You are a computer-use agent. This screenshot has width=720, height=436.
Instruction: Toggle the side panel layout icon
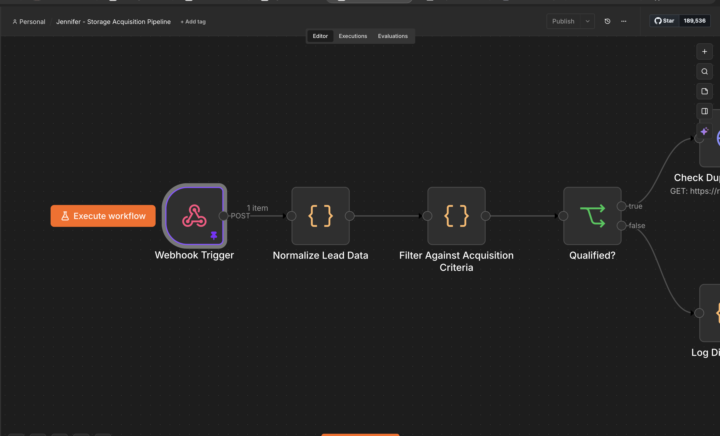click(x=704, y=111)
